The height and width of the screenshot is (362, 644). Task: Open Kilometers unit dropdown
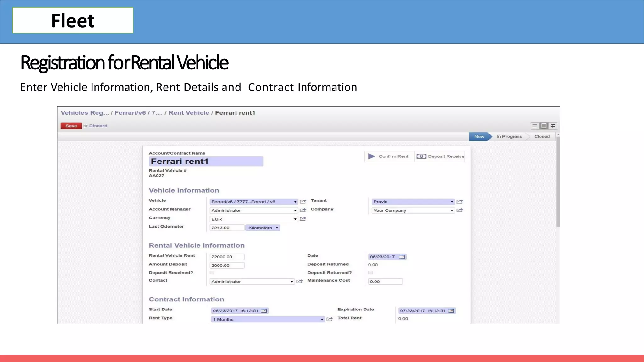pyautogui.click(x=263, y=228)
